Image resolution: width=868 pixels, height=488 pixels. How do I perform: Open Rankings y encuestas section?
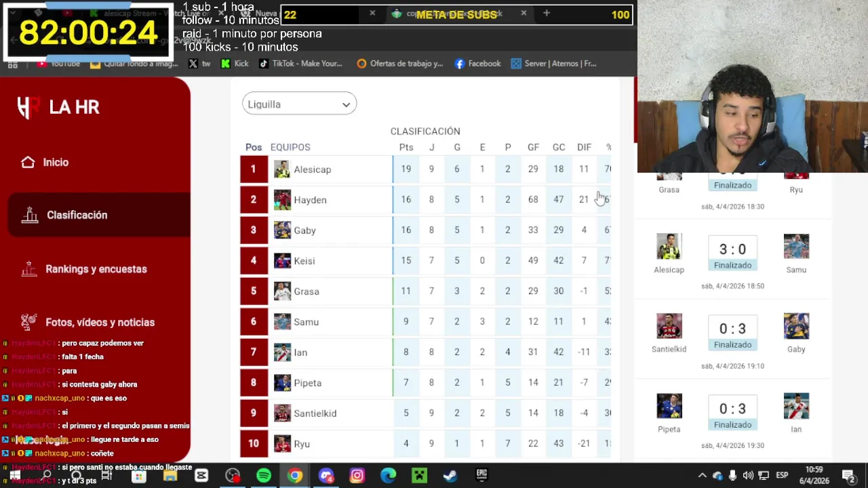[96, 269]
